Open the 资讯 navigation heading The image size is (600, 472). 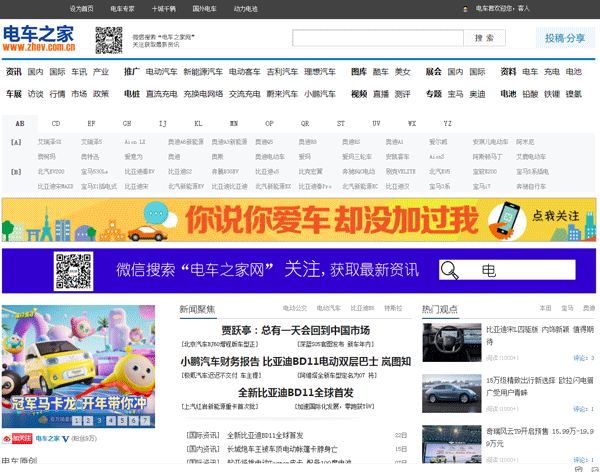[14, 72]
